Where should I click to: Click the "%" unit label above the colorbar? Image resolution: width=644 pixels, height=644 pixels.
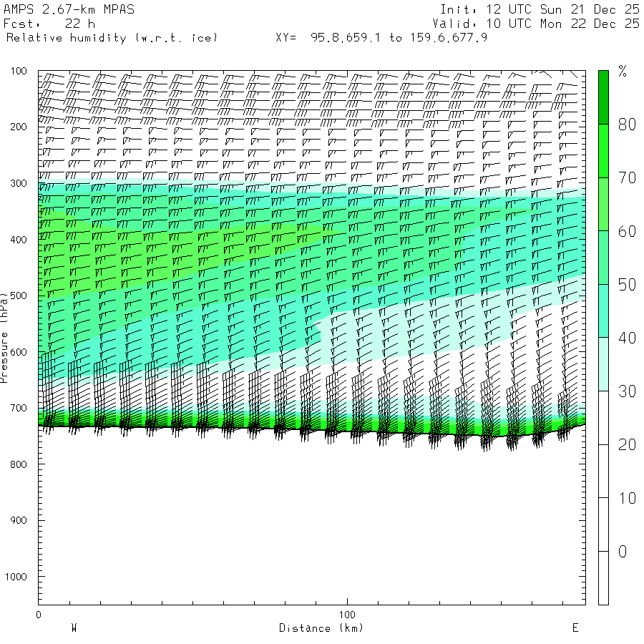tap(623, 71)
